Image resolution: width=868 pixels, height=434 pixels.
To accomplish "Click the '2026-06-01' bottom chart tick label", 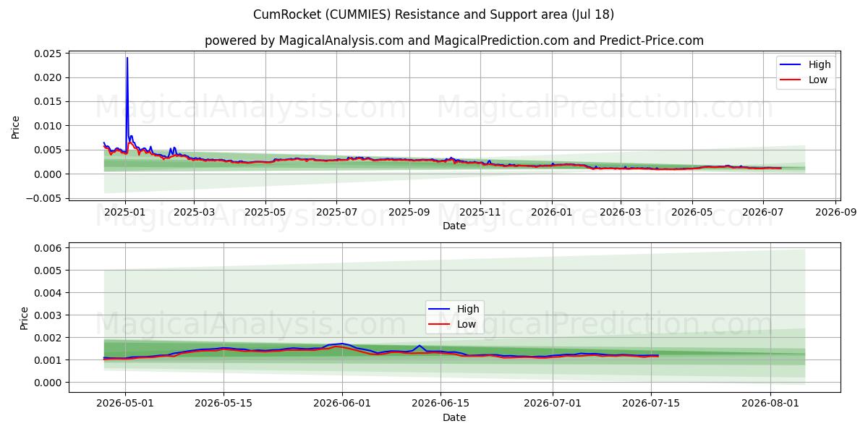I will pyautogui.click(x=342, y=404).
